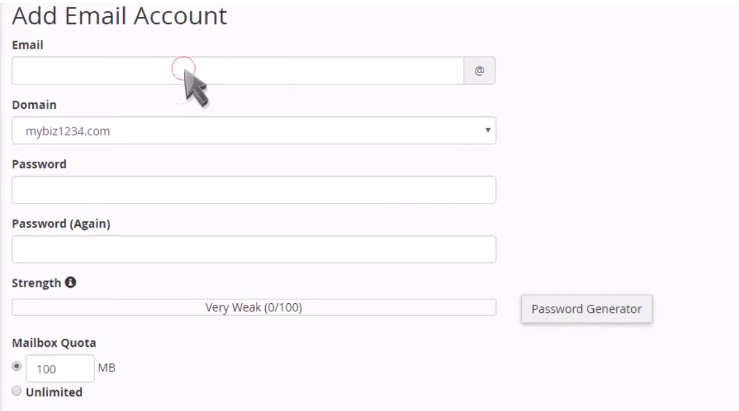Click the MB unit label

point(107,368)
